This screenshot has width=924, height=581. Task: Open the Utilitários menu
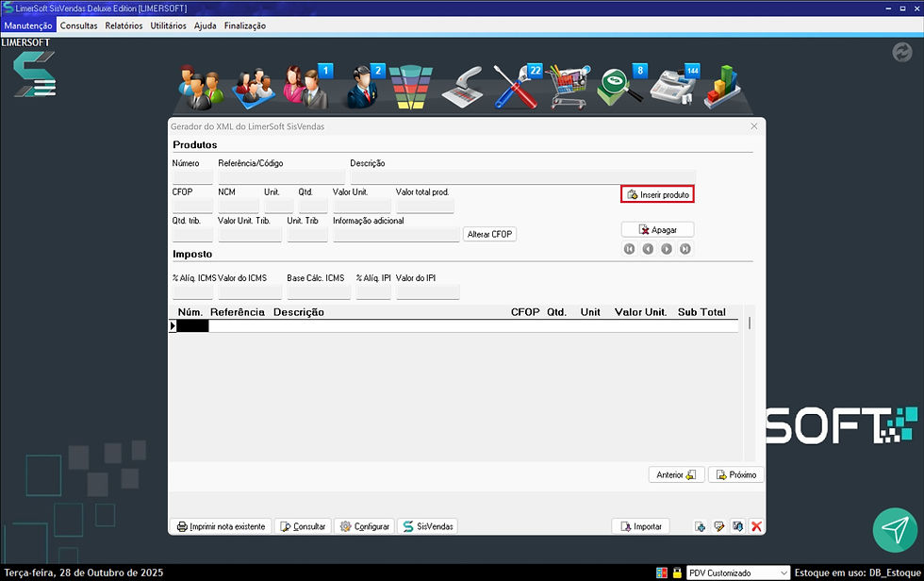[x=168, y=25]
